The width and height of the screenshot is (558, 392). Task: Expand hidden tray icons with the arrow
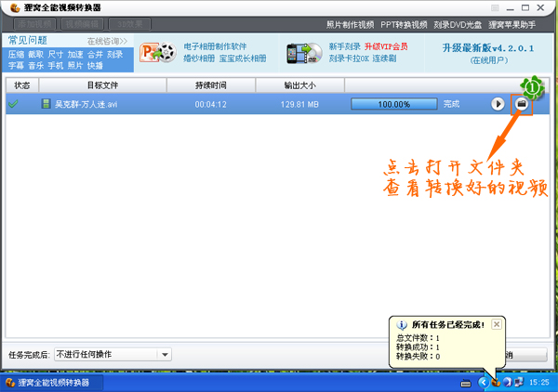pyautogui.click(x=484, y=383)
